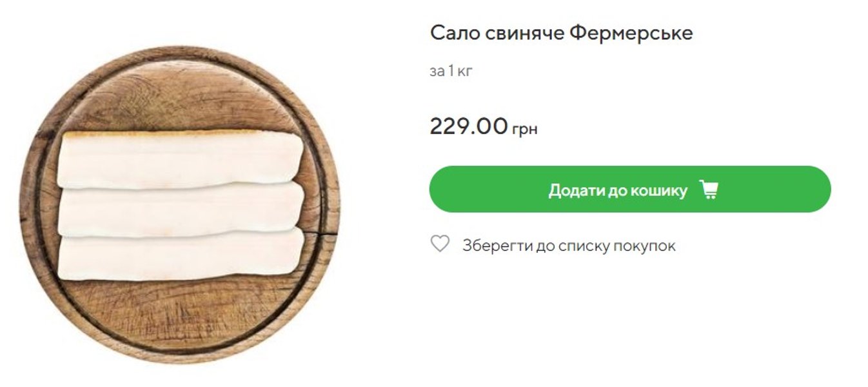Select the Сало свиняче Фермерське title
Screen dimensions: 868x387
(561, 33)
